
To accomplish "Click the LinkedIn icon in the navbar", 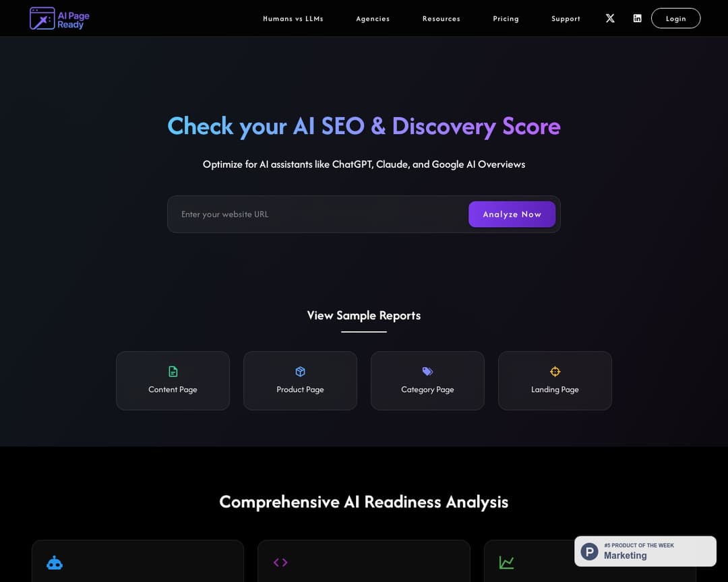I will (637, 18).
